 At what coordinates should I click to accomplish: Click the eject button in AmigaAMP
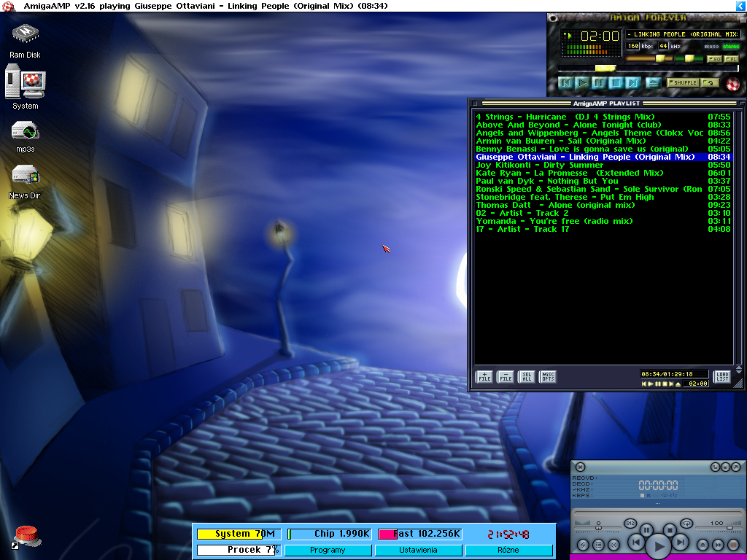tap(654, 83)
